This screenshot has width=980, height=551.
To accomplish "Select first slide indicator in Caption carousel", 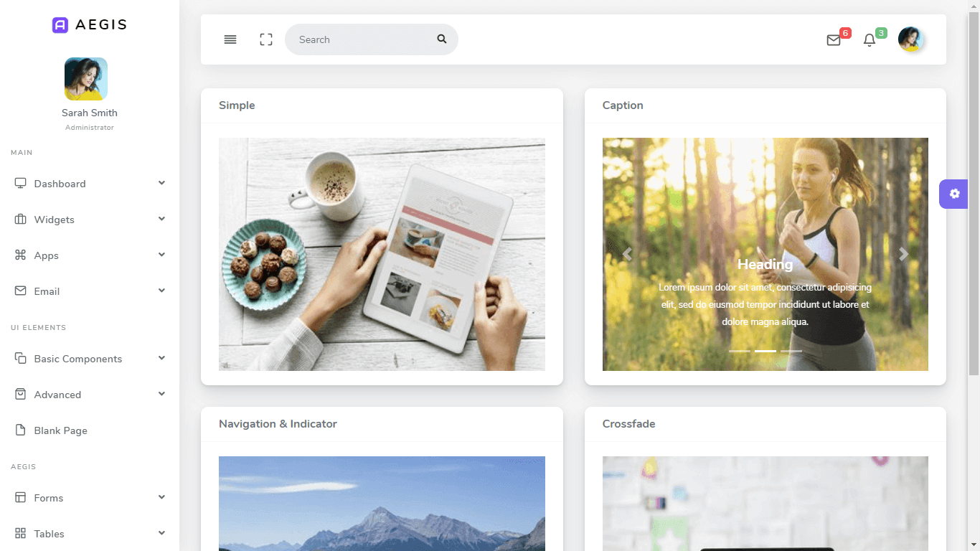I will tap(740, 351).
